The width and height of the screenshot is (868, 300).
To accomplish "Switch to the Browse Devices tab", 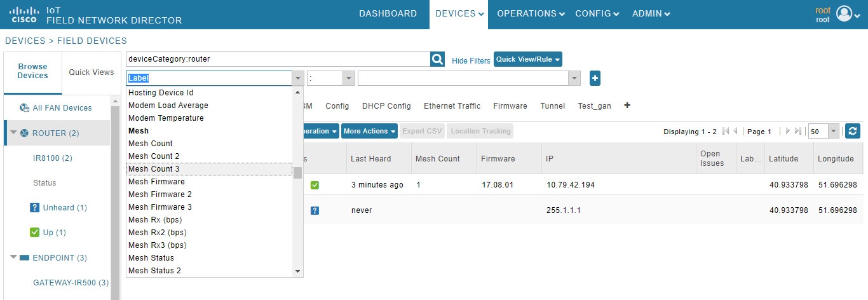I will tap(32, 71).
